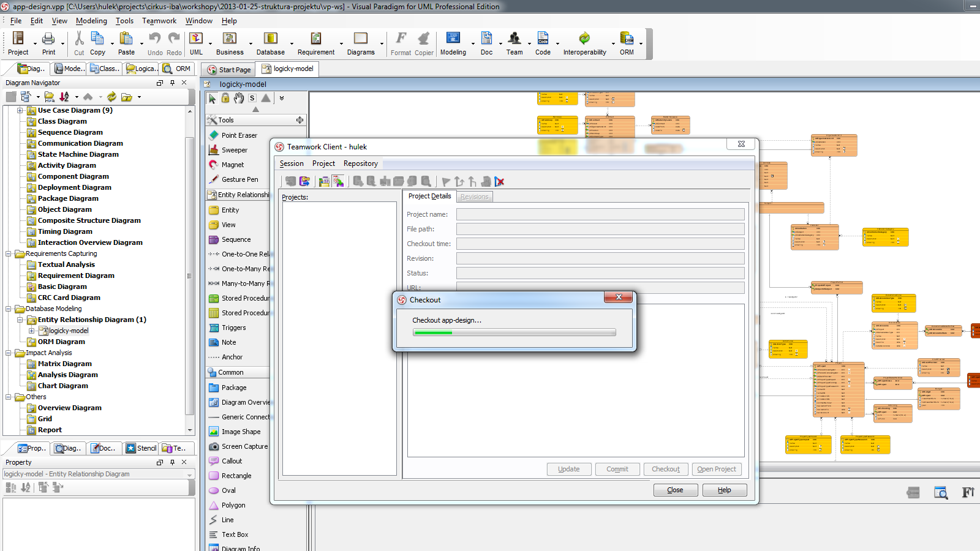Click the Open Project button
Screen dimensions: 980x551
click(x=717, y=469)
